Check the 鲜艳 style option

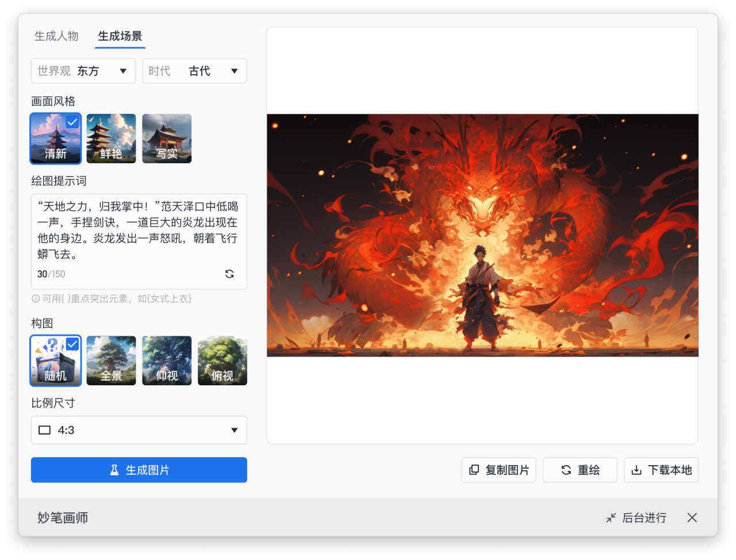111,138
